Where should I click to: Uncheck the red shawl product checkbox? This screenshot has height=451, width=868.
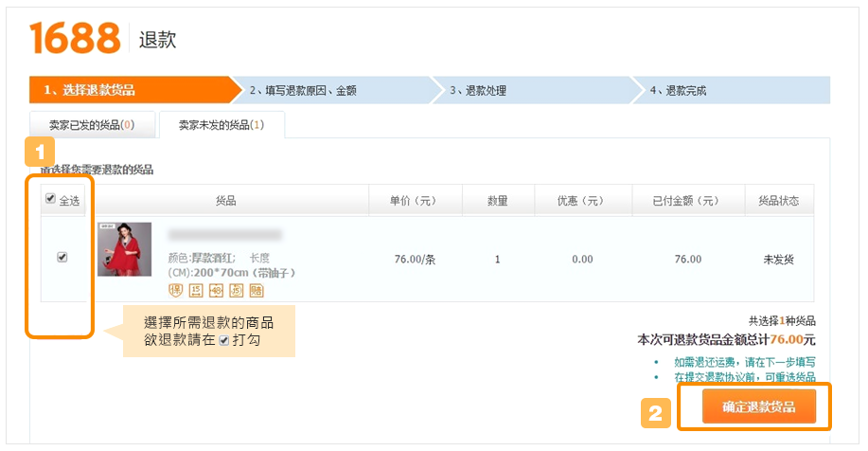[x=62, y=257]
